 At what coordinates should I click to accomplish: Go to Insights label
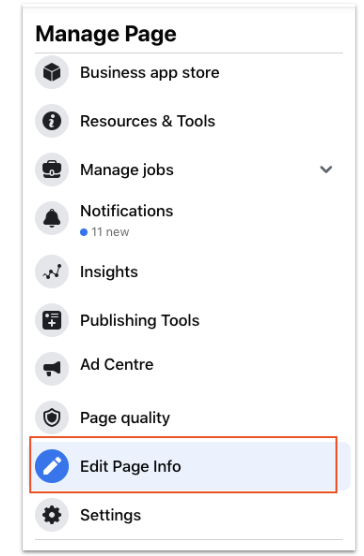tap(109, 272)
